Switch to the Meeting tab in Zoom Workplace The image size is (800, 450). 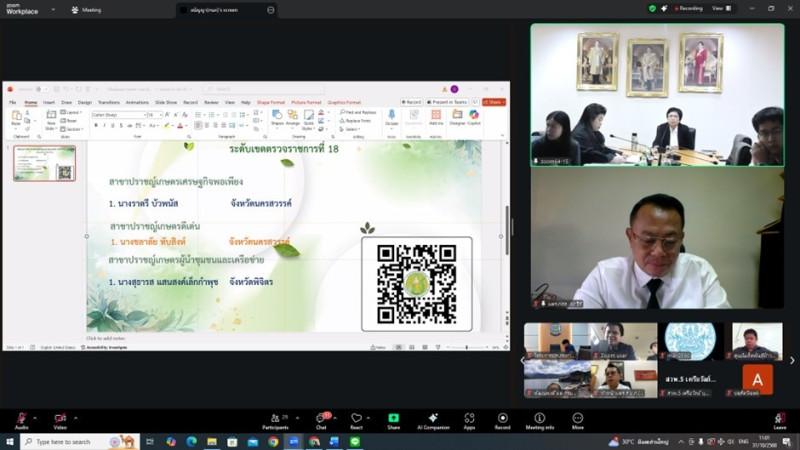click(x=86, y=9)
